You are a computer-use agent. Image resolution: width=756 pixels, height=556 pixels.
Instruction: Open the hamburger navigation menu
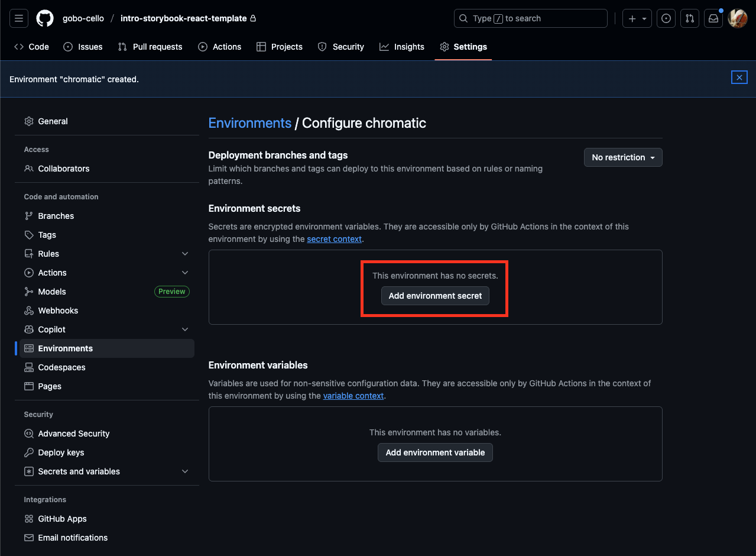pyautogui.click(x=19, y=18)
